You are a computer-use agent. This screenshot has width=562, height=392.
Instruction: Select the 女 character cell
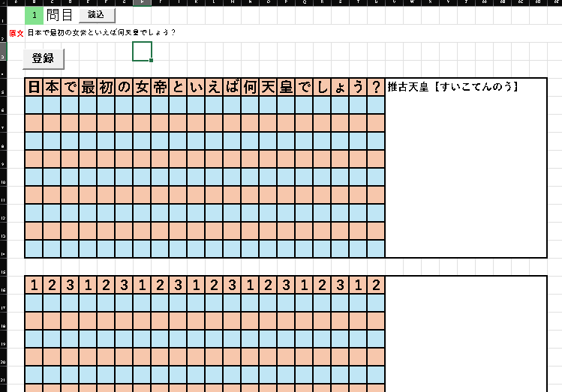[142, 87]
